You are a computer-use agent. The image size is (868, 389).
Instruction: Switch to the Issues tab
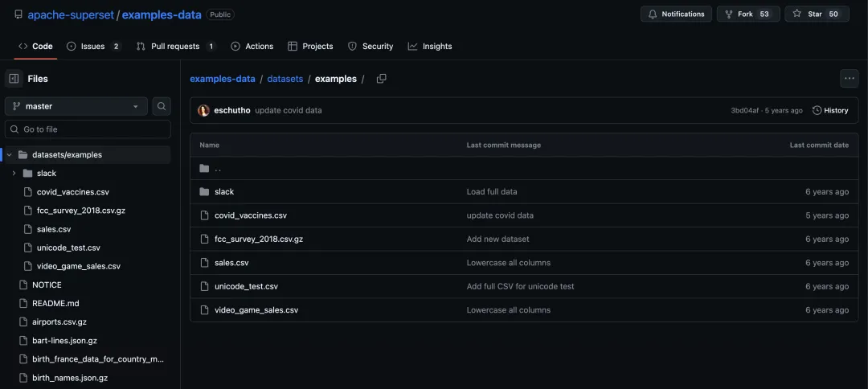click(92, 47)
